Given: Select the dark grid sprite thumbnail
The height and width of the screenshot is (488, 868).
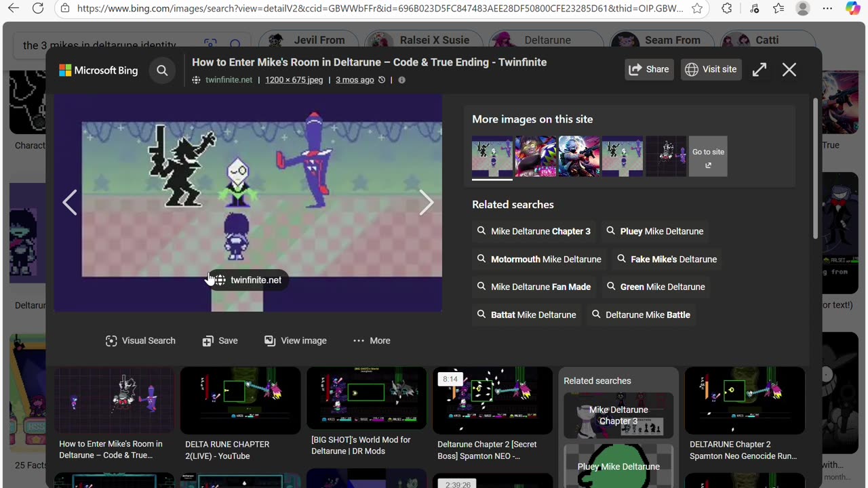Looking at the screenshot, I should click(x=666, y=157).
